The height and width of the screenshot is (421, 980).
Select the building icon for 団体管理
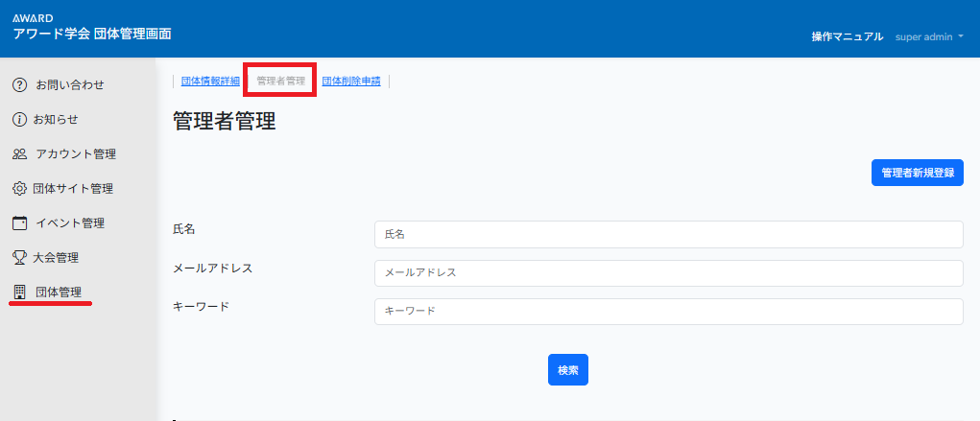pyautogui.click(x=19, y=292)
